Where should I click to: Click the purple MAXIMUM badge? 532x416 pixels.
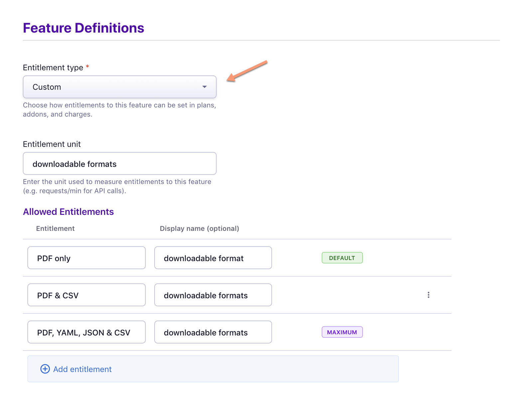pos(342,332)
